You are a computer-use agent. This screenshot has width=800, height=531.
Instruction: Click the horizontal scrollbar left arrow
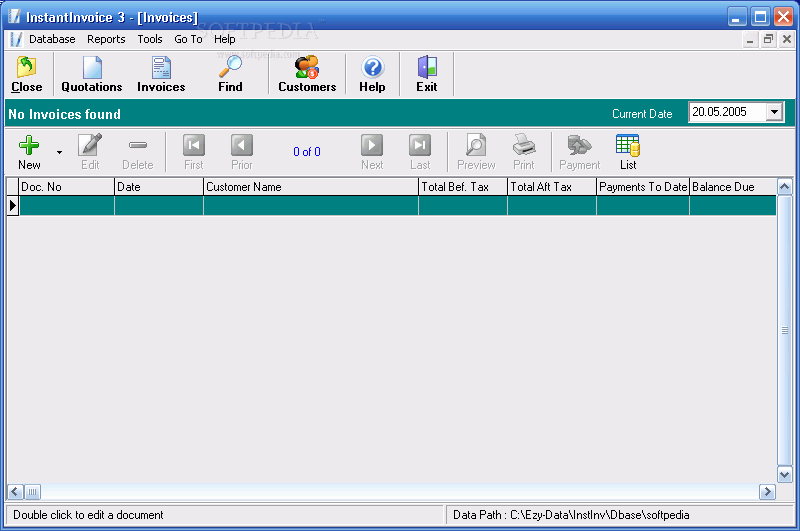click(x=15, y=492)
